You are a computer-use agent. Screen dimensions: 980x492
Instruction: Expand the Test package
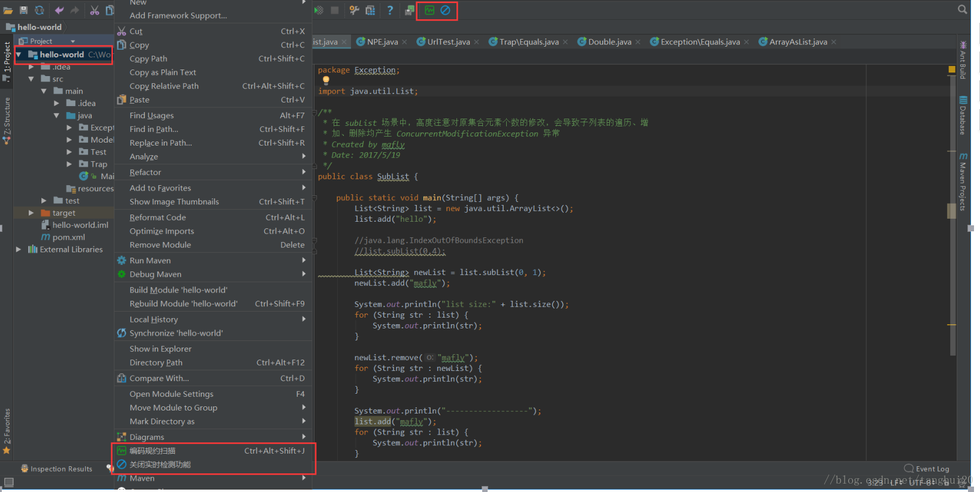[69, 152]
